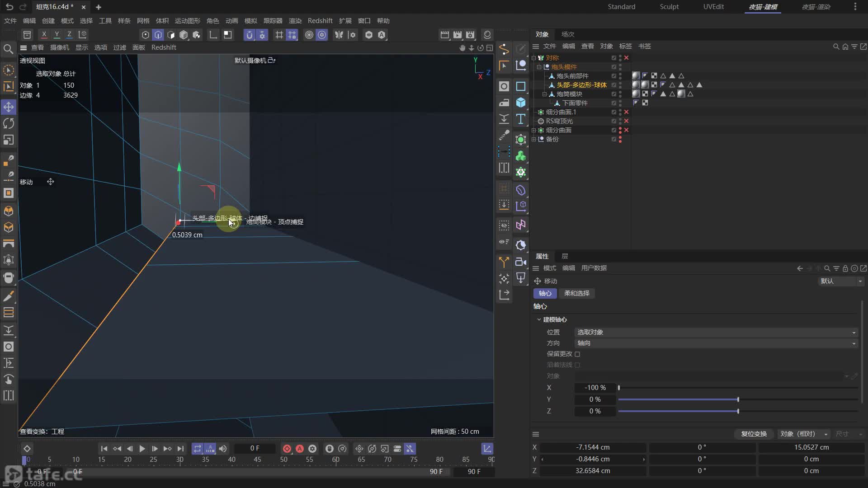Click object manager search icon
This screenshot has height=488, width=868.
(836, 47)
